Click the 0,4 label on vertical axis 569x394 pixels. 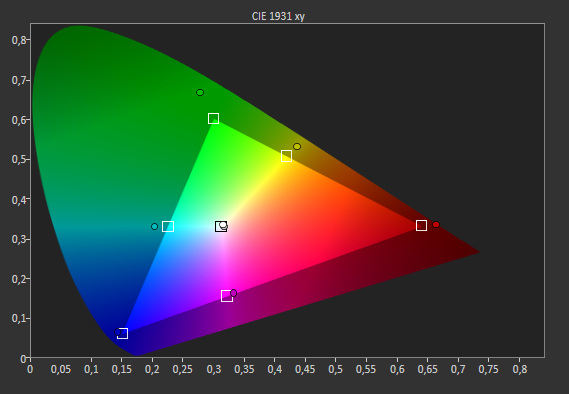tap(19, 200)
